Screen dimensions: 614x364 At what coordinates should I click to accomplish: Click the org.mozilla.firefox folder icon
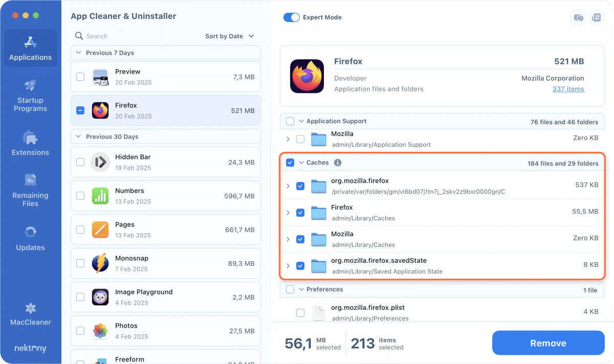(x=319, y=186)
